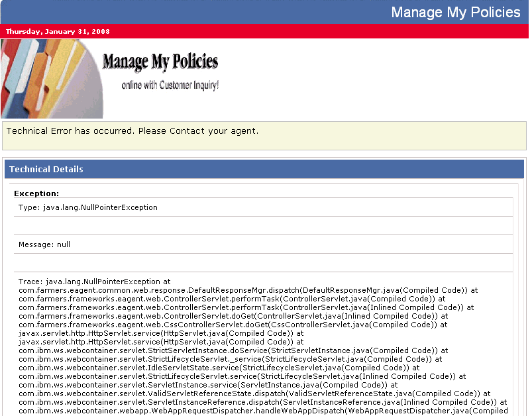Image resolution: width=532 pixels, height=416 pixels.
Task: Click the DefaultResponseMgr.dispatch trace line
Action: pos(248,290)
